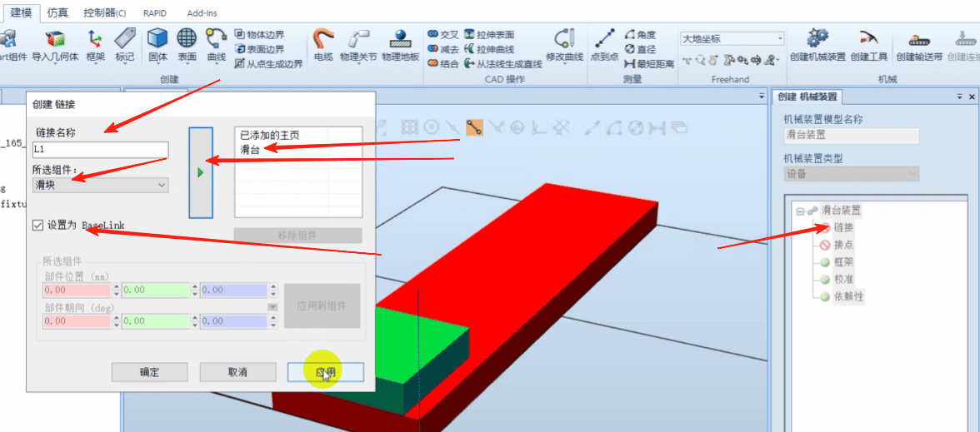Open the 大地坐标 coordinate dropdown
The height and width of the screenshot is (432, 980).
pyautogui.click(x=732, y=38)
